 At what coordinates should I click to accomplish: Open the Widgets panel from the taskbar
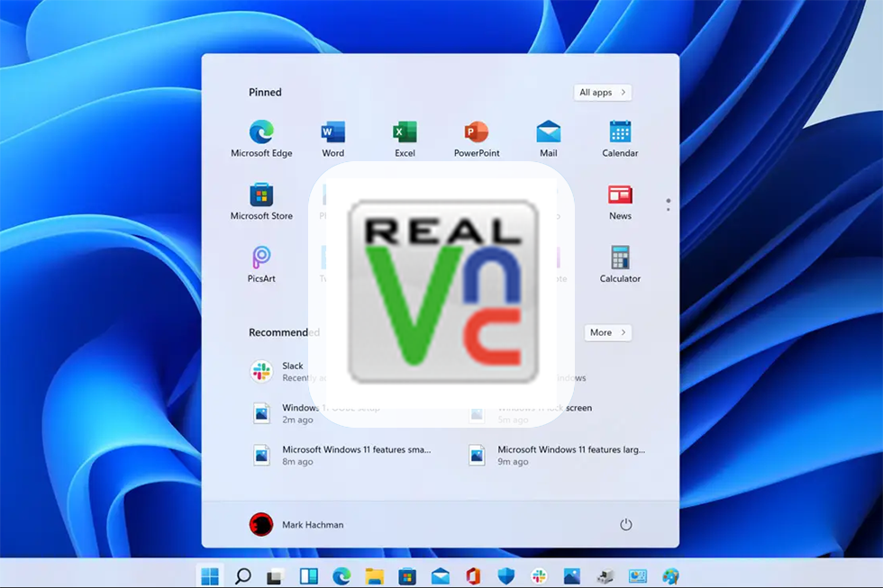(x=308, y=576)
